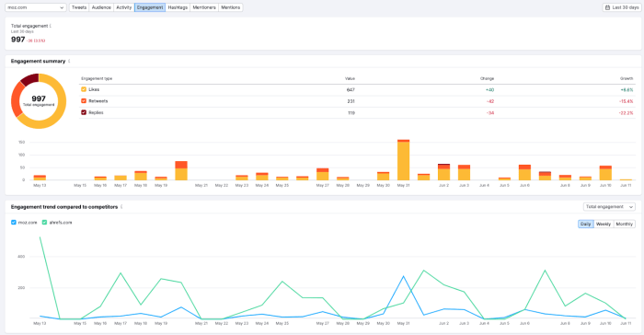Image resolution: width=644 pixels, height=335 pixels.
Task: Click the +40 change value
Action: pos(489,89)
